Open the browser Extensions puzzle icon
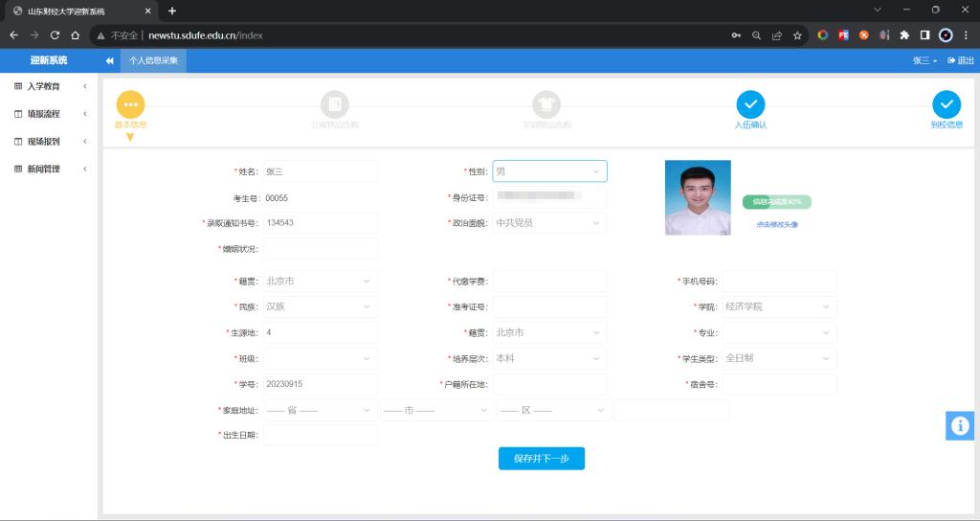 coord(904,35)
